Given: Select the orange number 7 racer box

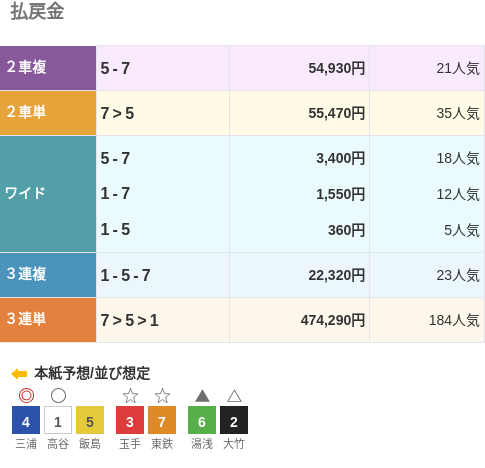Looking at the screenshot, I should [162, 420].
